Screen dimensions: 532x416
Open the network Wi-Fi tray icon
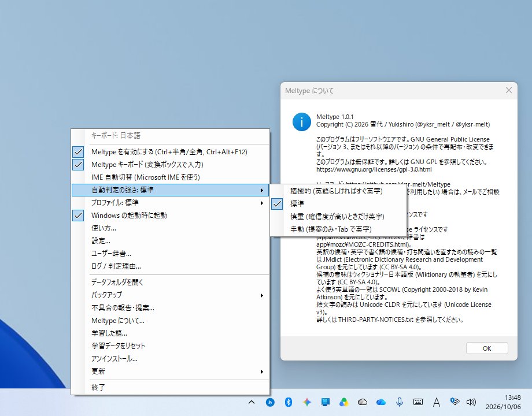click(455, 402)
